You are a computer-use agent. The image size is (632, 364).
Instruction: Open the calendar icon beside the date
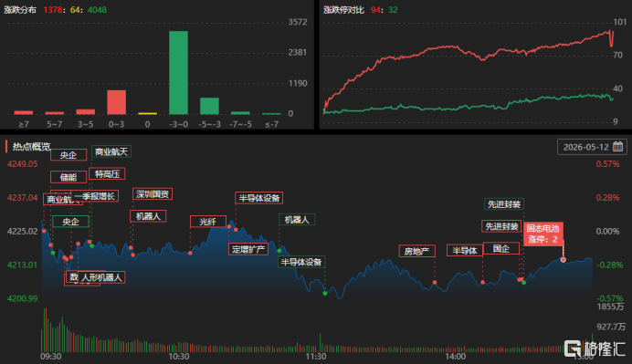617,147
